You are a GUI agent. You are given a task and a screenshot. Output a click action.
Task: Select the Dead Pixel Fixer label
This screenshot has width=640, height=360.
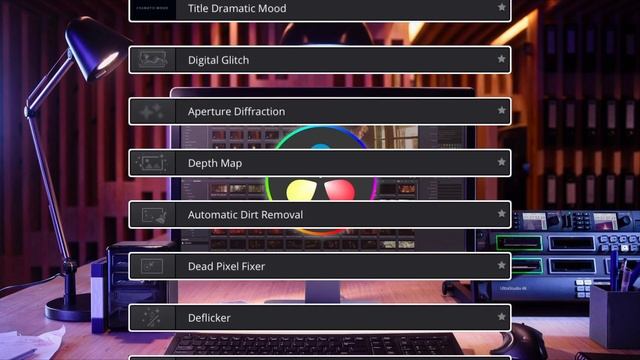(x=226, y=266)
